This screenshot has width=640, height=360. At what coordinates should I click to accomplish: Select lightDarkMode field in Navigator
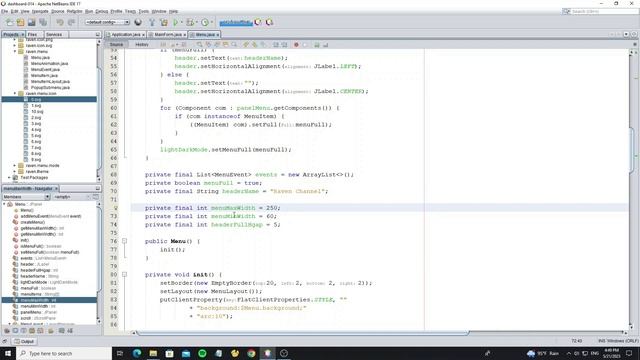[49, 282]
